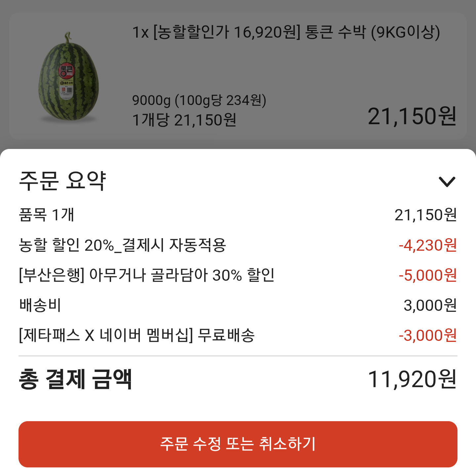Collapse the 주문 요약 chevron
This screenshot has width=476, height=473.
pos(447,182)
